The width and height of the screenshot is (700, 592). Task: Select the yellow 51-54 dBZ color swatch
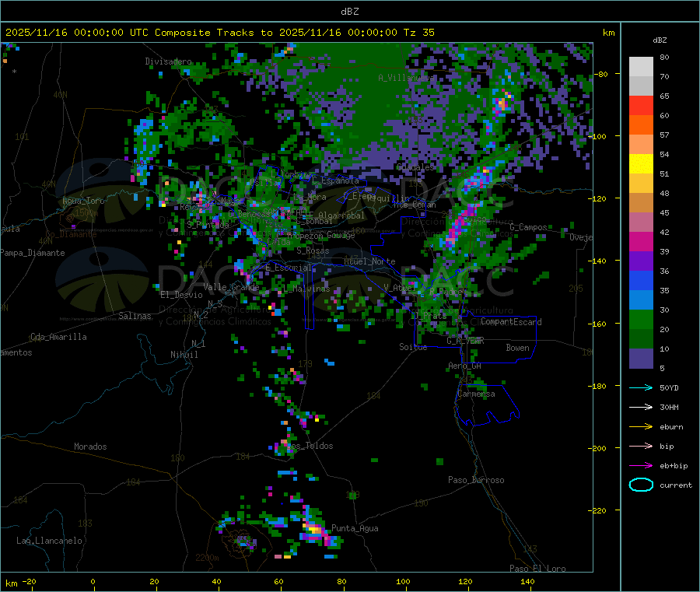[x=641, y=164]
